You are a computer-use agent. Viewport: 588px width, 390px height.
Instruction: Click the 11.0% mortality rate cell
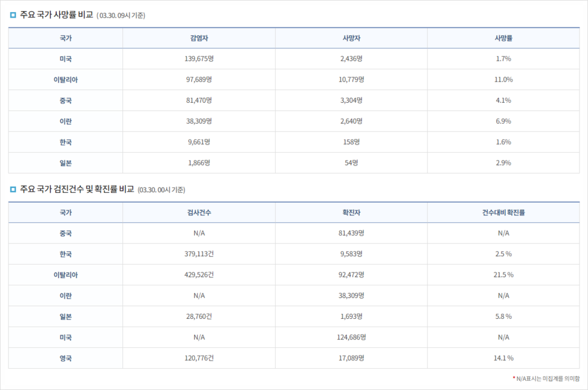(503, 80)
